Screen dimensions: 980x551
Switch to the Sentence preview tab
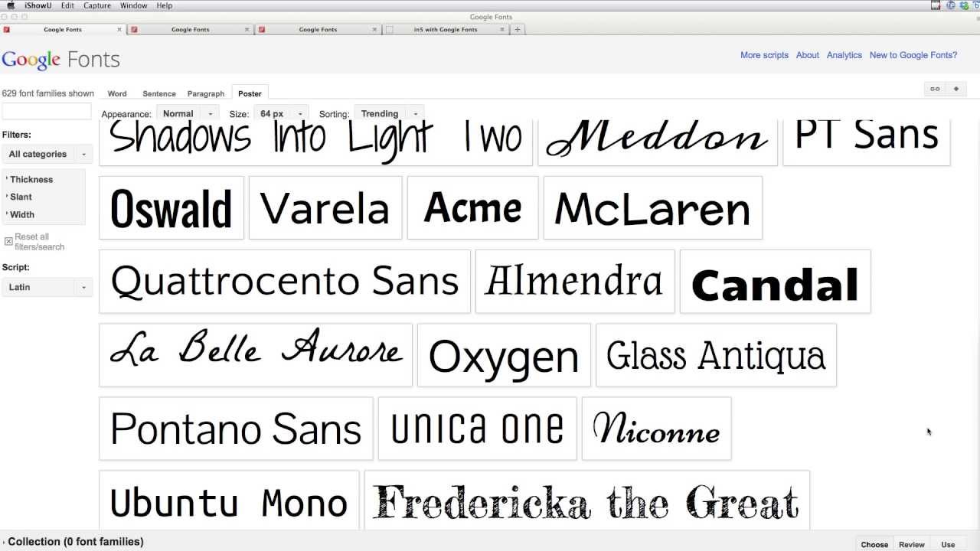(x=159, y=93)
